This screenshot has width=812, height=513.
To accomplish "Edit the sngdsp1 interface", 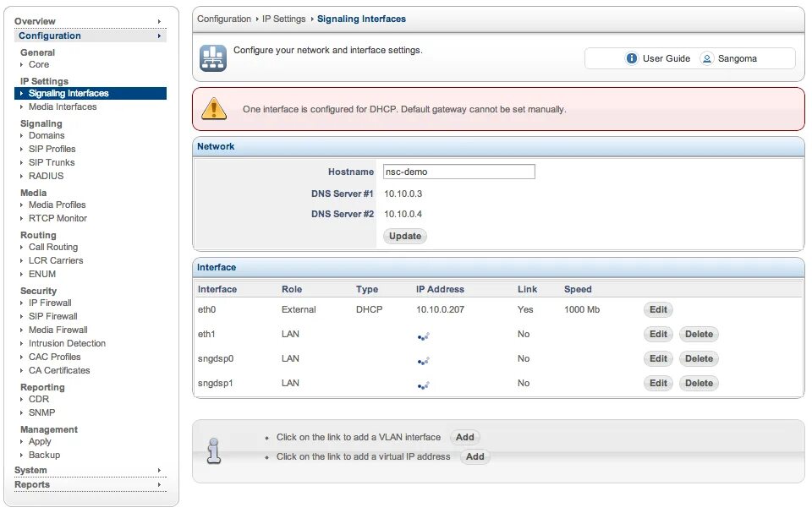I will [658, 384].
